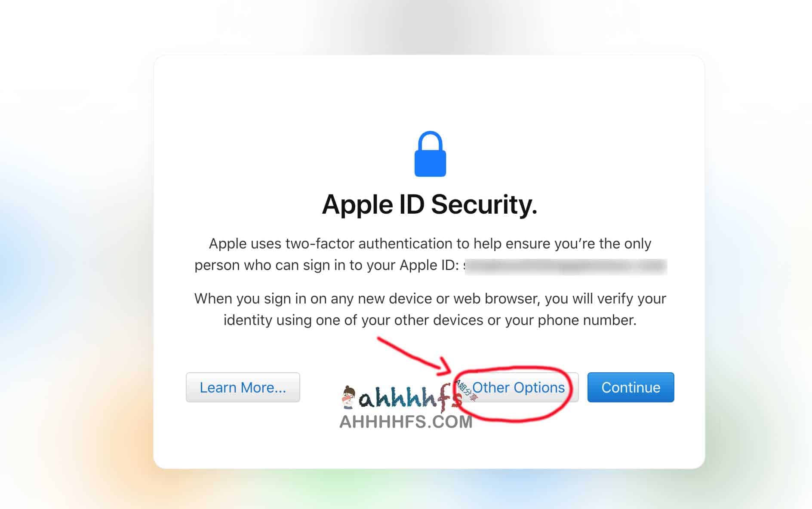Click the two-factor authentication paragraph's first line
The image size is (812, 509).
pyautogui.click(x=430, y=244)
